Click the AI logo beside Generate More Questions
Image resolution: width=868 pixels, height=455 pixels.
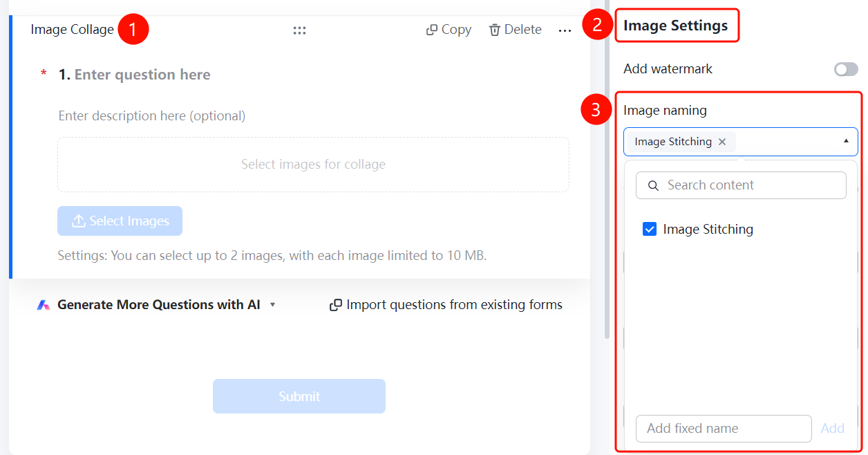pyautogui.click(x=44, y=305)
